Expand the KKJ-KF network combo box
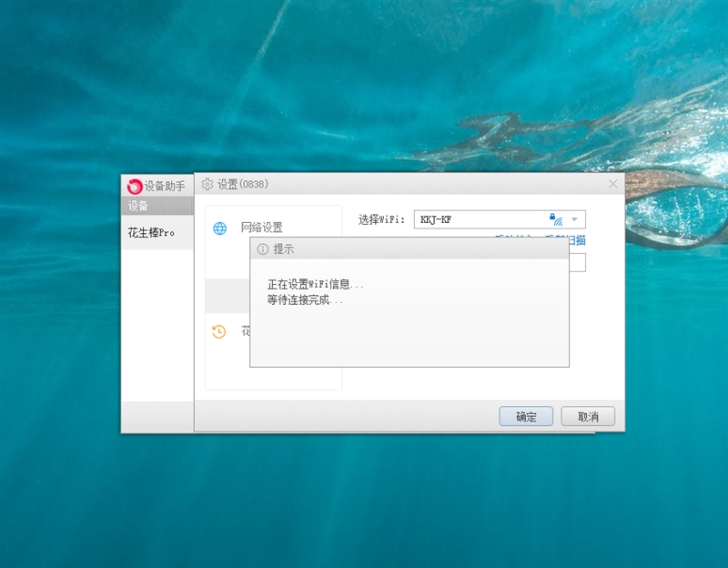 tap(575, 219)
